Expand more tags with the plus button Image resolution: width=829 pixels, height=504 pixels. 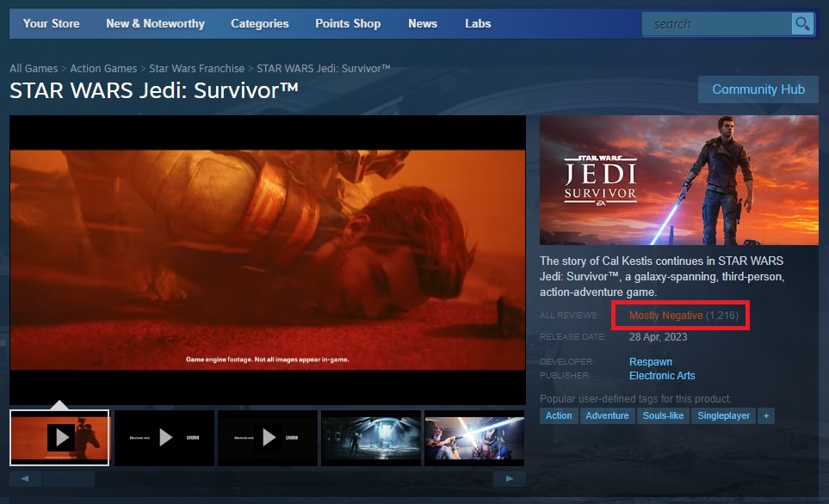(x=766, y=415)
